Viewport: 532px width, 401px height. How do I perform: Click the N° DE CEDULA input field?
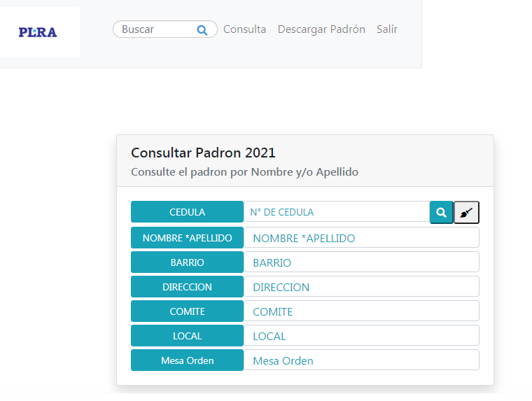point(336,212)
